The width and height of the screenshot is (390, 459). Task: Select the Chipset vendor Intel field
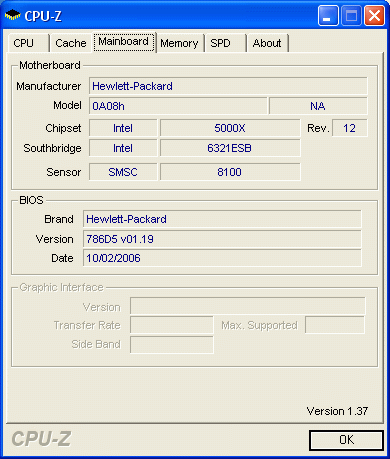pos(123,128)
